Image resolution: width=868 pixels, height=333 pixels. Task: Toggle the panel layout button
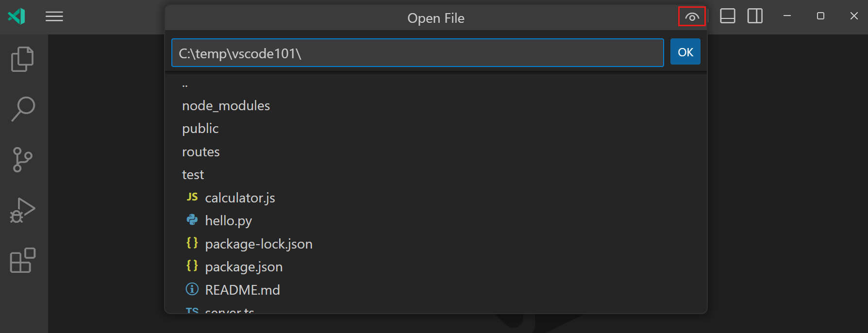click(x=727, y=16)
